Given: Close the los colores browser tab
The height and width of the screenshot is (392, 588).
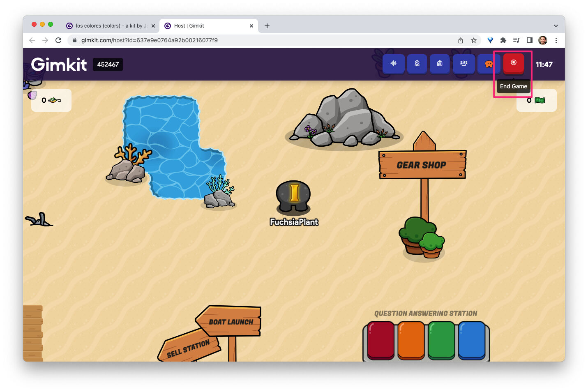Looking at the screenshot, I should click(153, 26).
